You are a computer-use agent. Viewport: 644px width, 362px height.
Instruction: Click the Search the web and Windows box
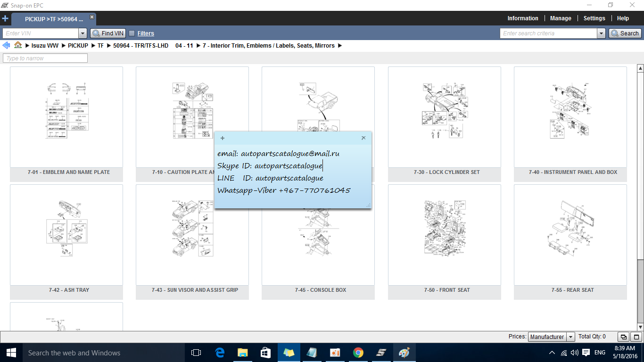[104, 353]
